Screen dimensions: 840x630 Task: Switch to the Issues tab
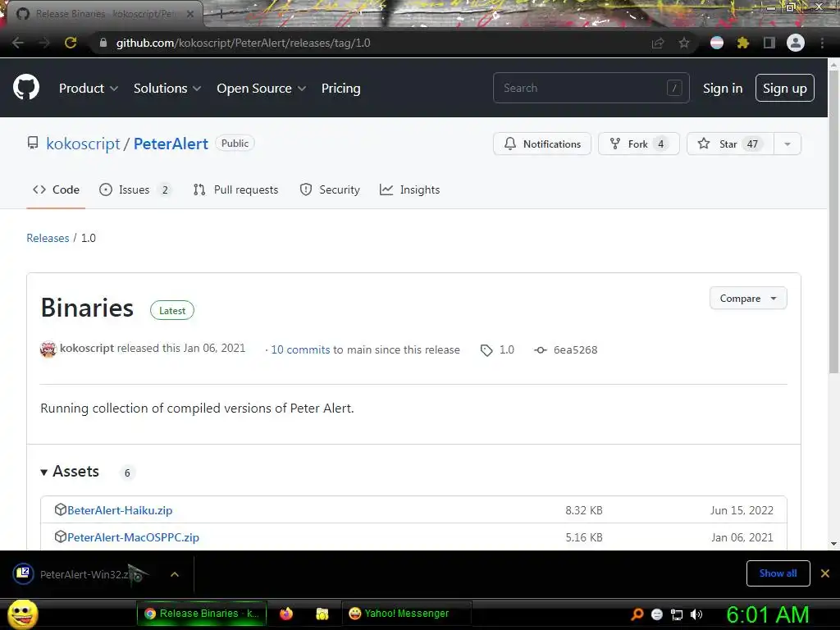[135, 189]
